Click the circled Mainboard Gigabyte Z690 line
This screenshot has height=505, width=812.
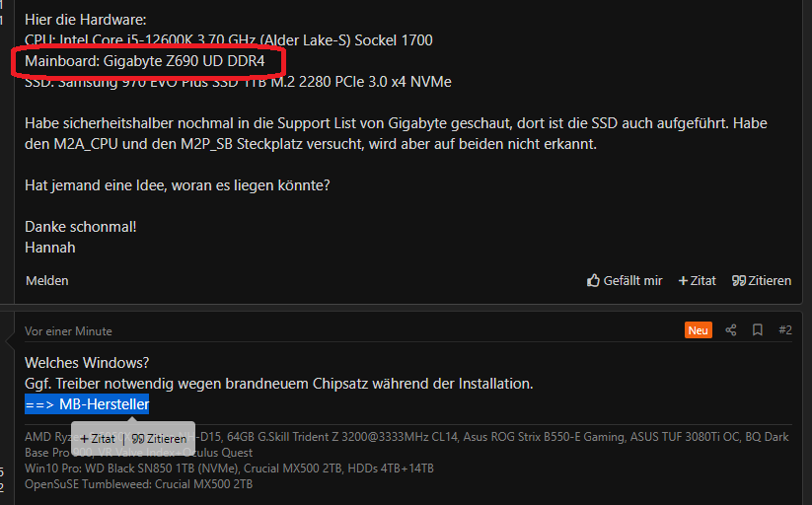145,61
